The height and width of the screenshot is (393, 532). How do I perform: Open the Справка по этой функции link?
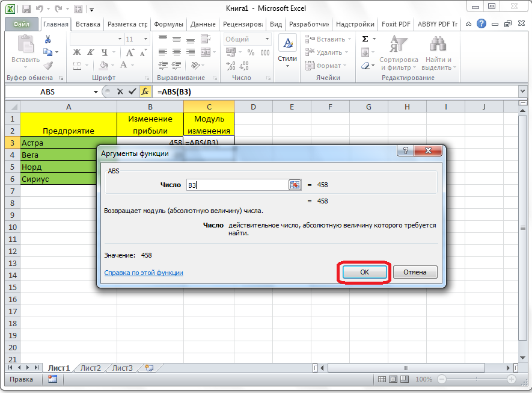point(144,273)
